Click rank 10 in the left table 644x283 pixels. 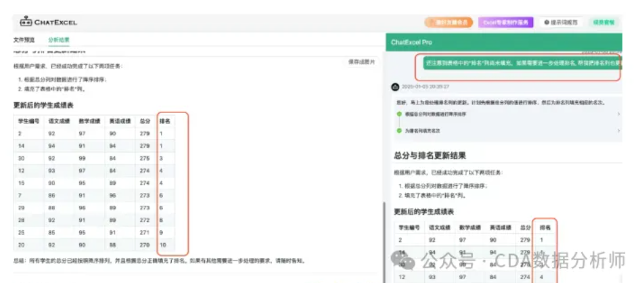[x=162, y=244]
